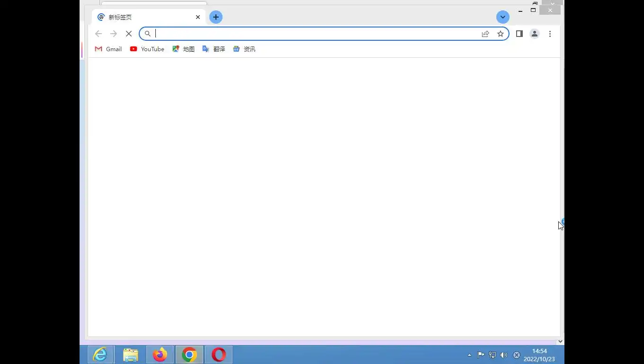
Task: Open 翻译 bookmark
Action: pyautogui.click(x=214, y=49)
